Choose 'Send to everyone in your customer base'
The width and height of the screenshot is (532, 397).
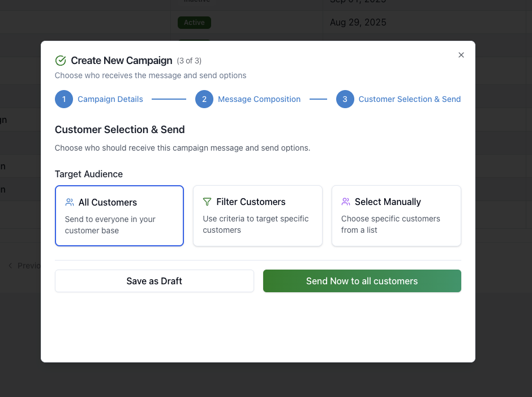119,225
